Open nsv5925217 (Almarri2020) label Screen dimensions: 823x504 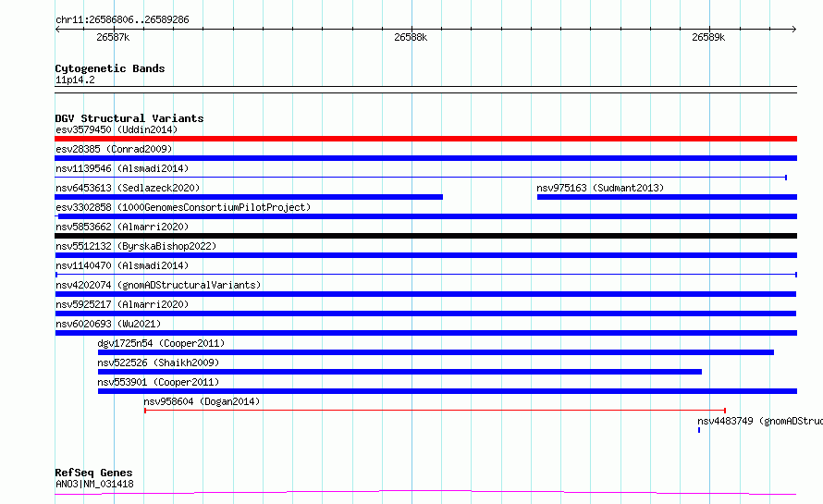(122, 304)
